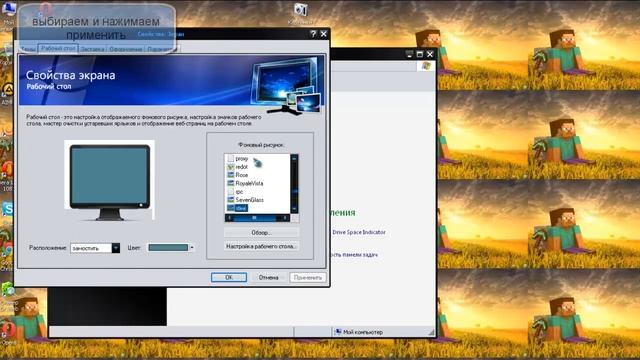Maximize the background window
The width and height of the screenshot is (640, 360).
pyautogui.click(x=420, y=54)
